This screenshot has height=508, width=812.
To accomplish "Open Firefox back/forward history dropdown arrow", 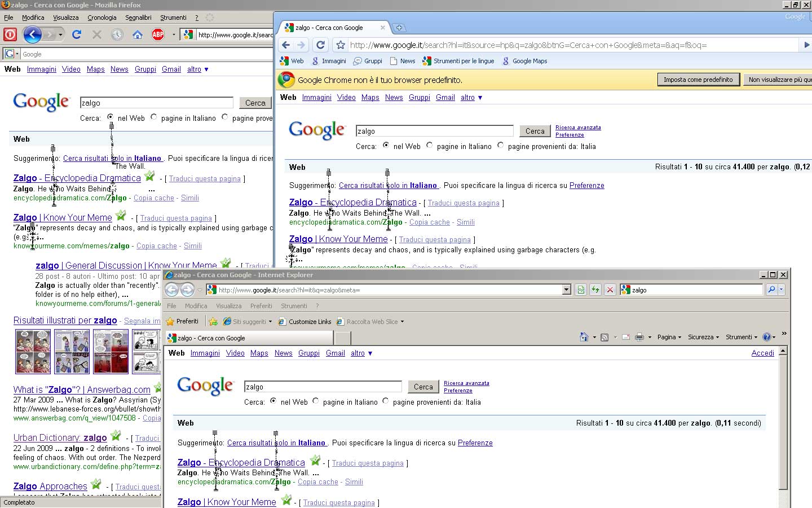I will click(60, 34).
